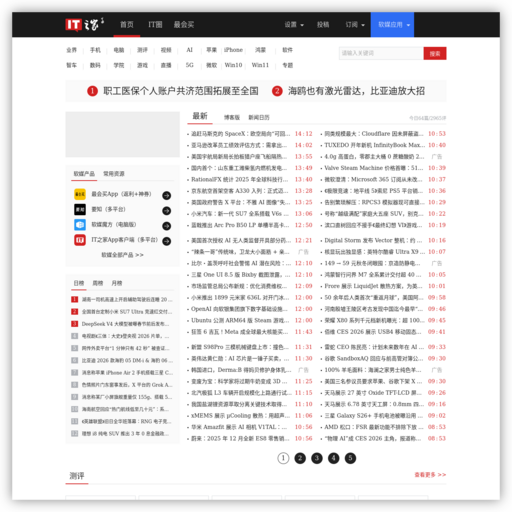Open the 手机 category link

point(95,50)
